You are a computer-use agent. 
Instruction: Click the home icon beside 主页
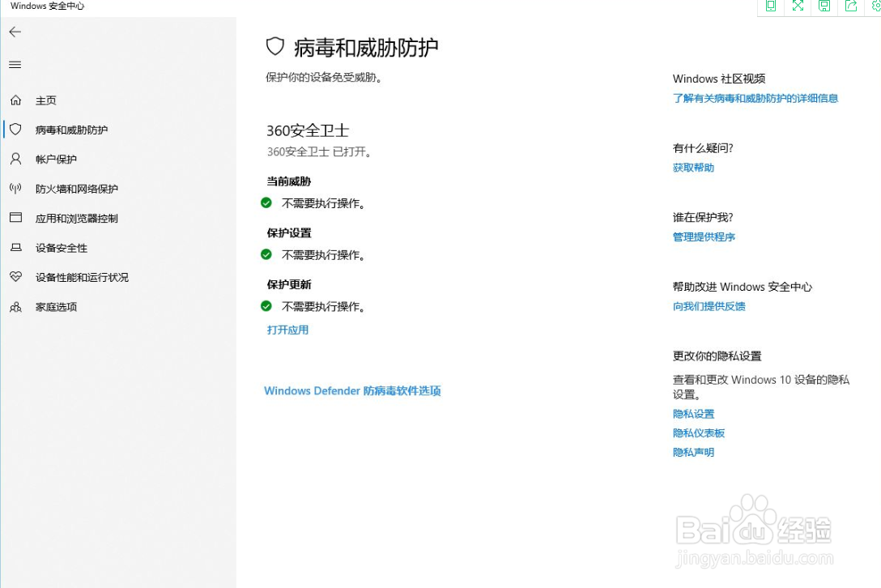pyautogui.click(x=15, y=100)
